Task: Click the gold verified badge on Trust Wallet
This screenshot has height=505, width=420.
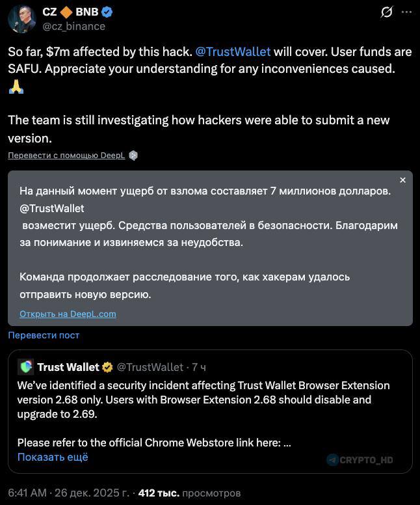Action: pyautogui.click(x=107, y=367)
